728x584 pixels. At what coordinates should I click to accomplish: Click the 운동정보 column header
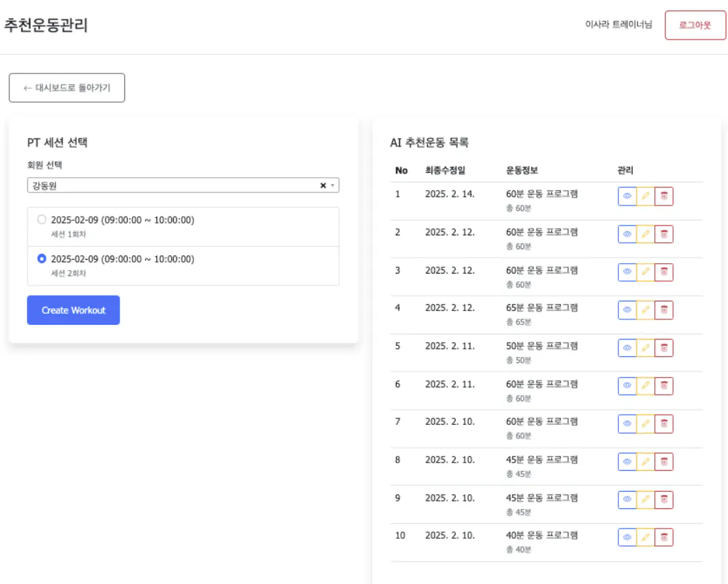click(x=522, y=170)
